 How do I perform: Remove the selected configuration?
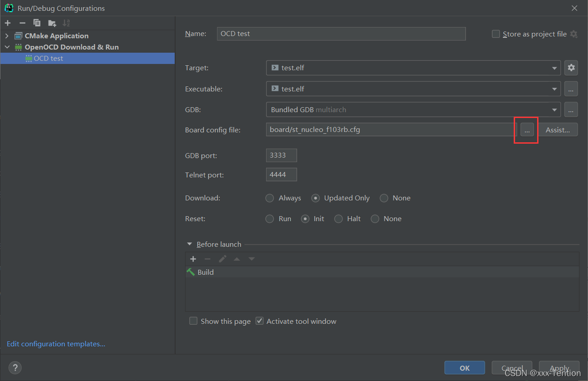tap(23, 23)
